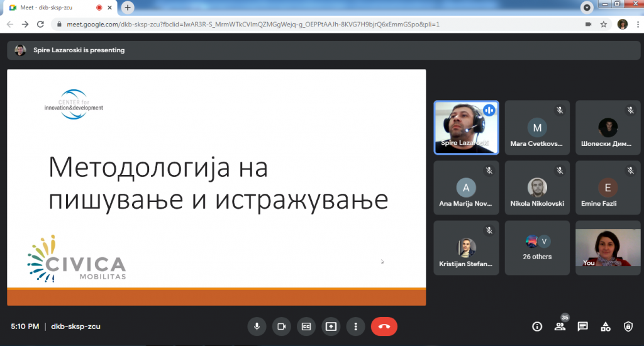Click the mic-muted icon on Nikola Nikolovski tile
Screen dimensions: 644x346
(560, 170)
